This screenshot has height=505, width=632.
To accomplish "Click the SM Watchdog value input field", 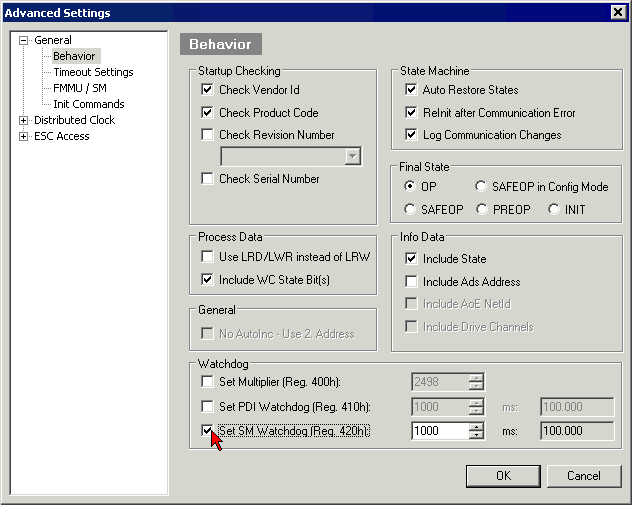I will click(x=439, y=431).
